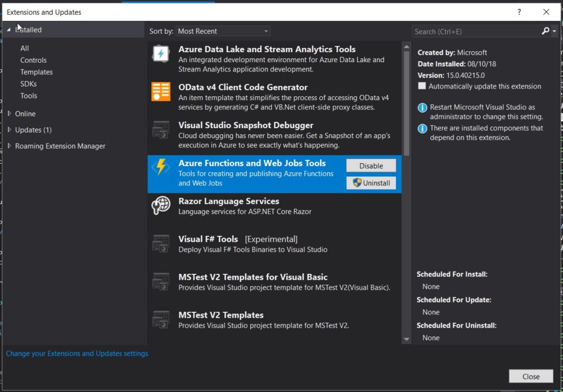
Task: Click the Close button
Action: click(531, 376)
